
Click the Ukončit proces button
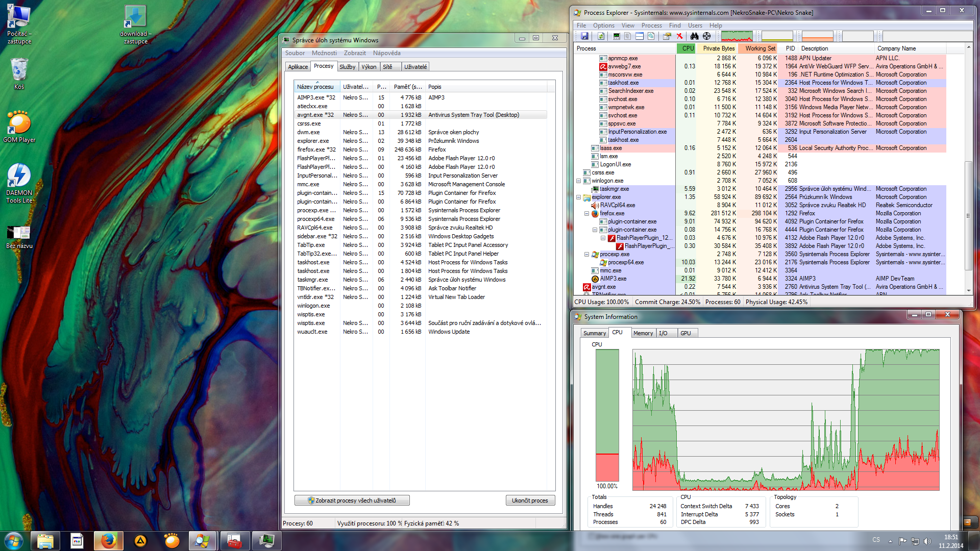tap(530, 500)
